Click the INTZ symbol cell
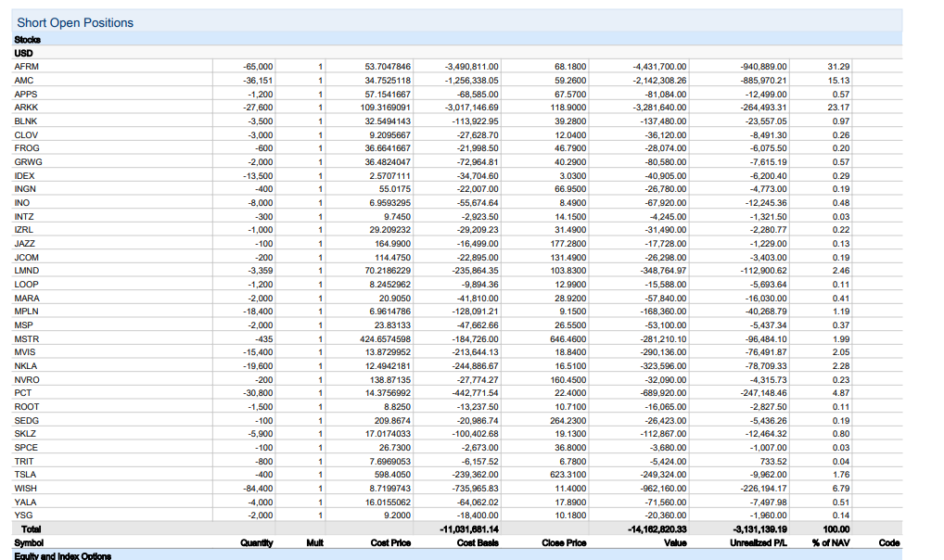Image resolution: width=944 pixels, height=560 pixels. click(x=24, y=217)
